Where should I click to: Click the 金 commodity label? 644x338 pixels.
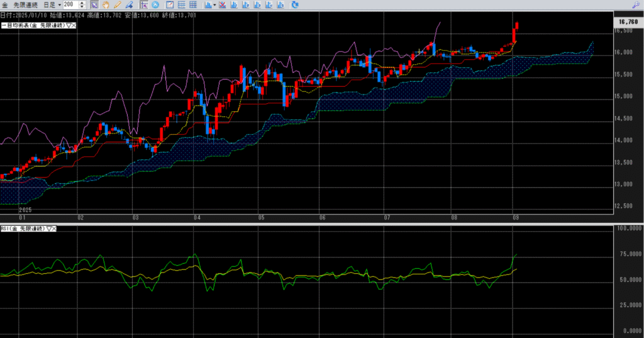5,4
